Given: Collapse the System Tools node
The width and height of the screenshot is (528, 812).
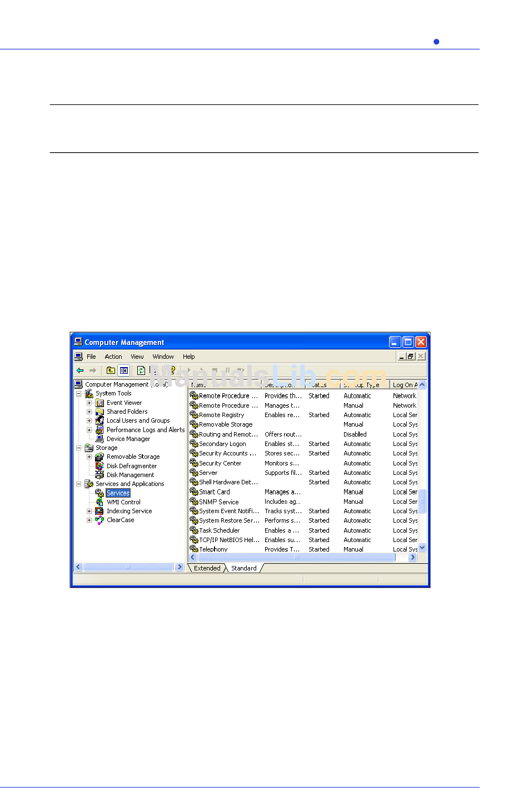Looking at the screenshot, I should [x=78, y=394].
